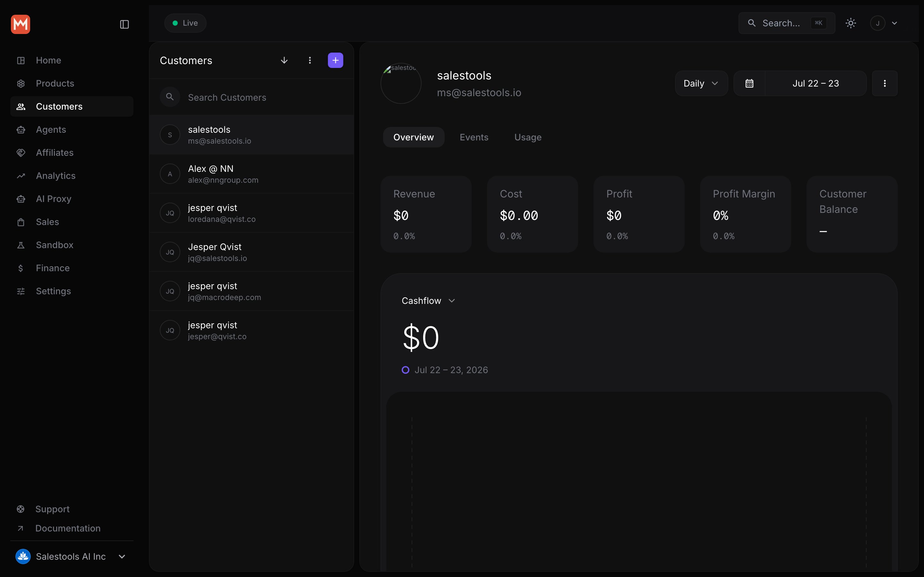
Task: Switch to the Usage tab
Action: pyautogui.click(x=528, y=138)
